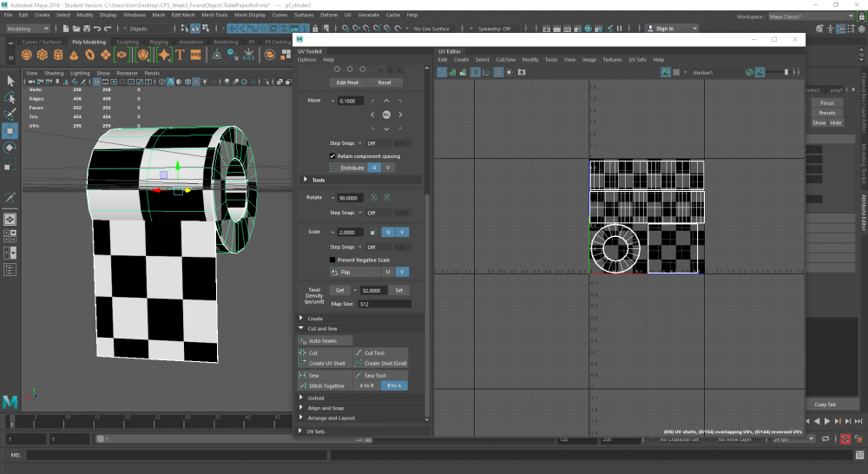868x474 pixels.
Task: Uncheck Retain component spacing
Action: [332, 156]
